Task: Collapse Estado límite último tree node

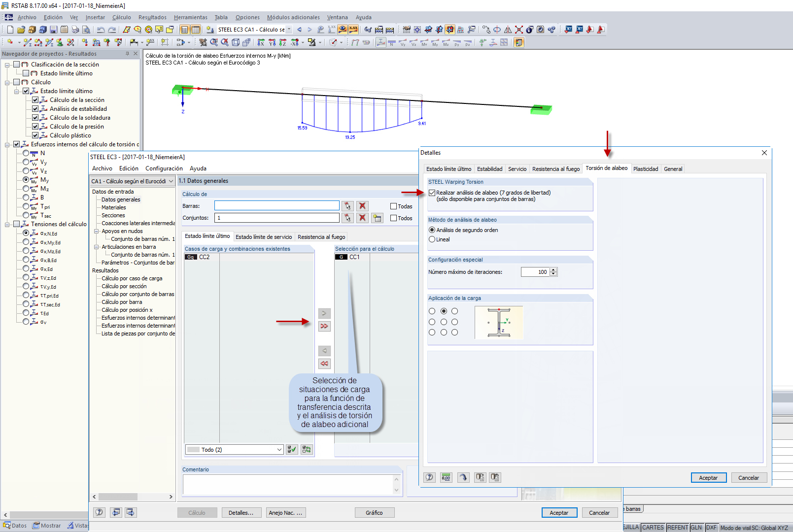Action: point(17,91)
